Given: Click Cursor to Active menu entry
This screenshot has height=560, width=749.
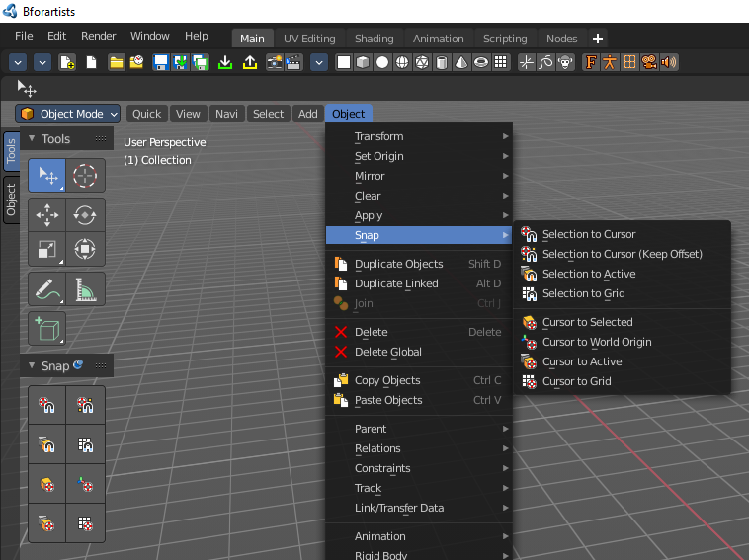Looking at the screenshot, I should coord(622,361).
